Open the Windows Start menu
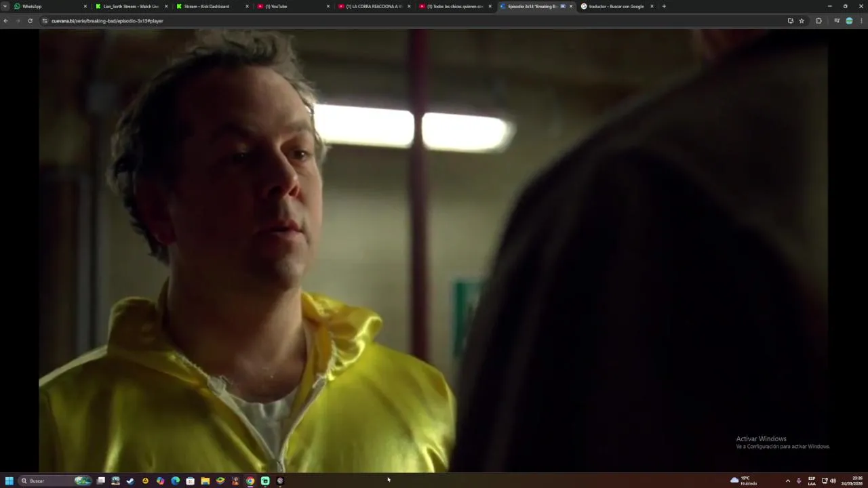The image size is (868, 488). pyautogui.click(x=9, y=481)
